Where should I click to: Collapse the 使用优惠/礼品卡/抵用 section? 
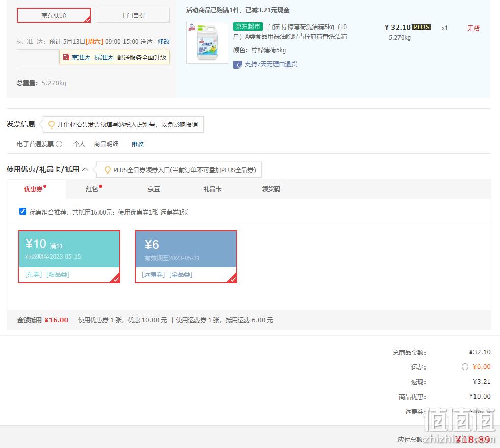[85, 169]
